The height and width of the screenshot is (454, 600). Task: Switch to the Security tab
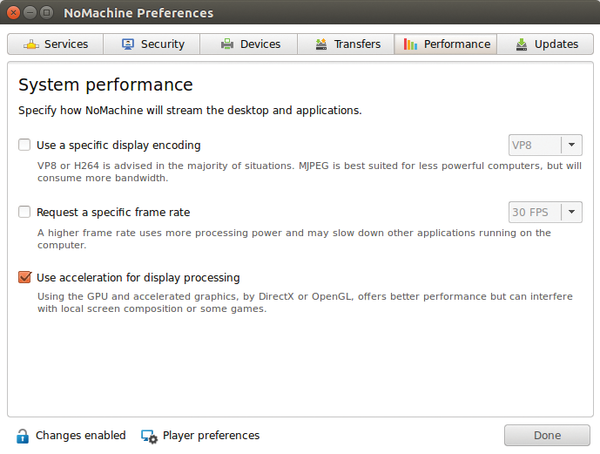tap(152, 44)
